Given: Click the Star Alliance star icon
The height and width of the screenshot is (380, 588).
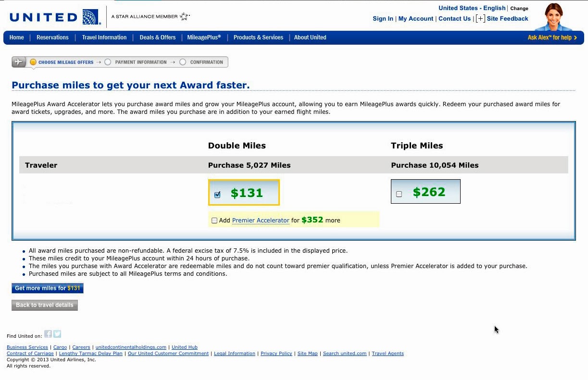Looking at the screenshot, I should point(184,16).
